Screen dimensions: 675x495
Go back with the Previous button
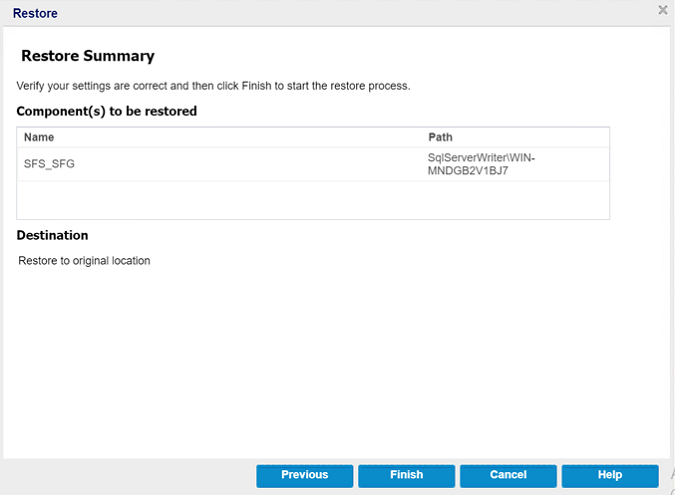[x=304, y=475]
